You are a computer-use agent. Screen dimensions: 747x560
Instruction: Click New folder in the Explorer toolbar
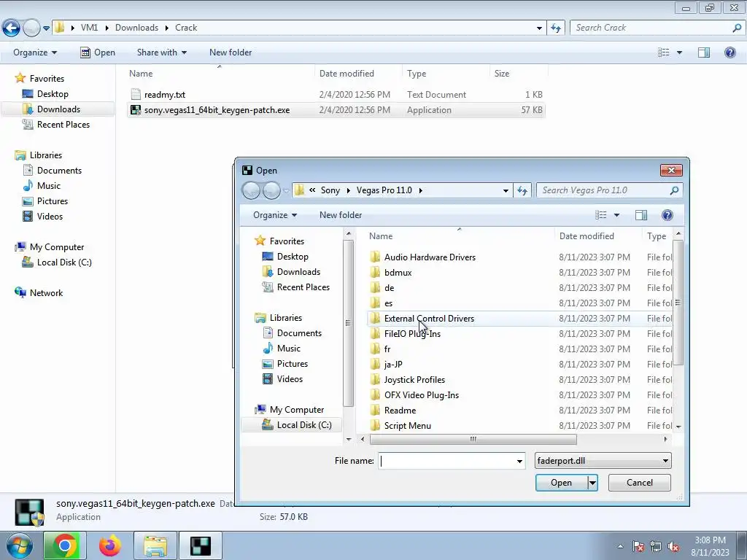(x=231, y=52)
